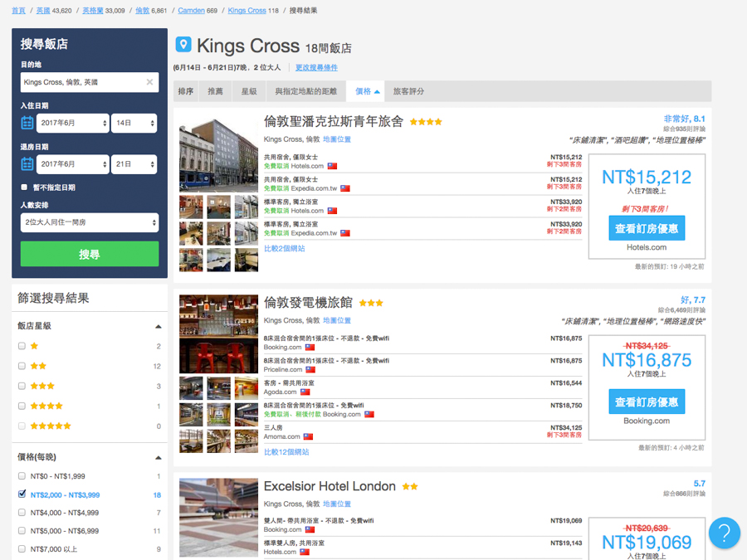Sort results by 推薦
The height and width of the screenshot is (560, 747).
(215, 91)
